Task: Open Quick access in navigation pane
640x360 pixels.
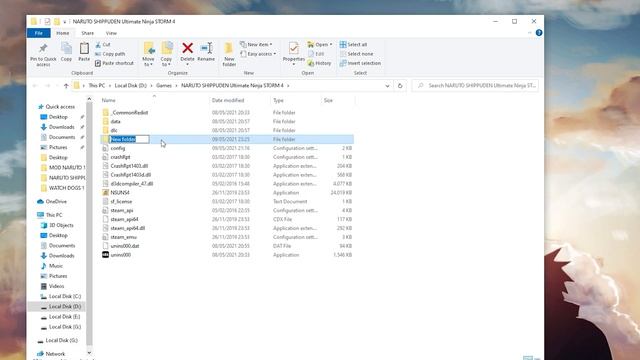Action: (60, 107)
